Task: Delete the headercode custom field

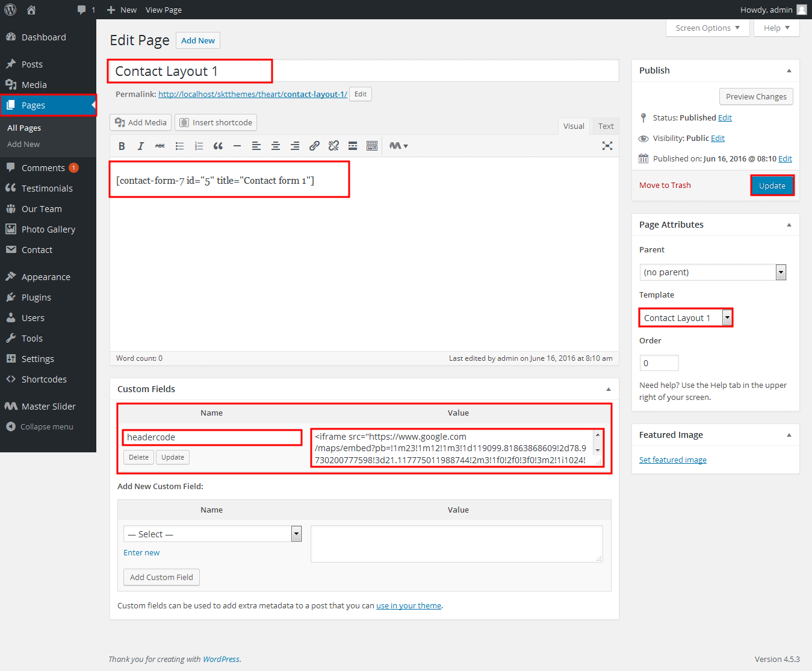Action: pos(138,457)
